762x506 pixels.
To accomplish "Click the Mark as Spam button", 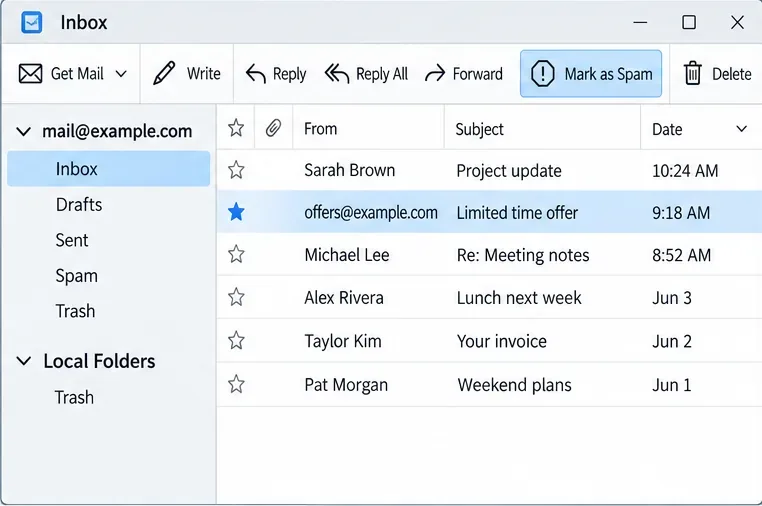I will click(x=591, y=73).
